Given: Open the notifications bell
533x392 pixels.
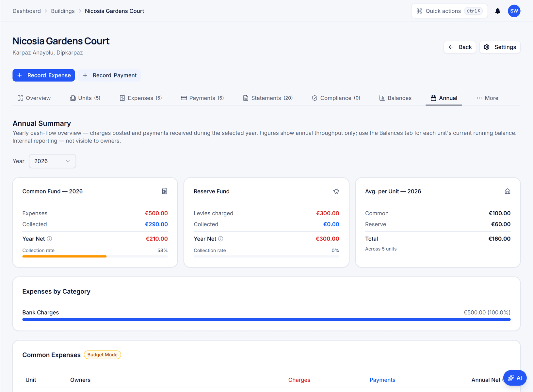Looking at the screenshot, I should tap(497, 11).
